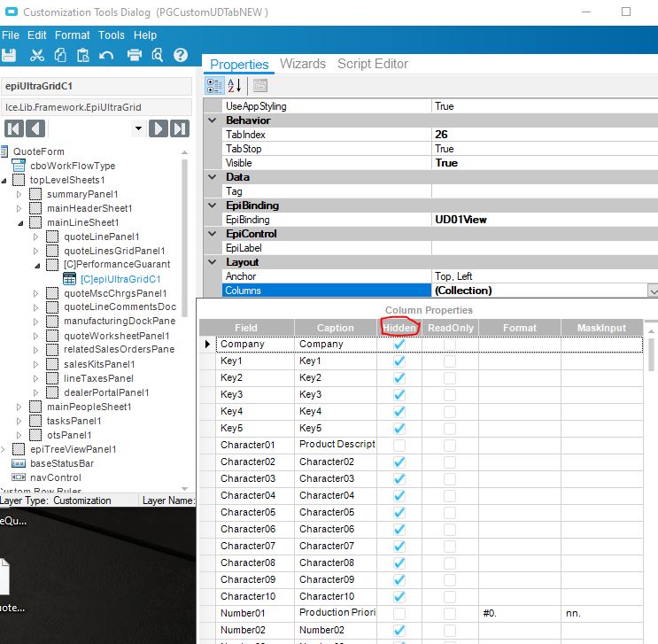Click the Cut scissors toolbar icon

tap(37, 55)
